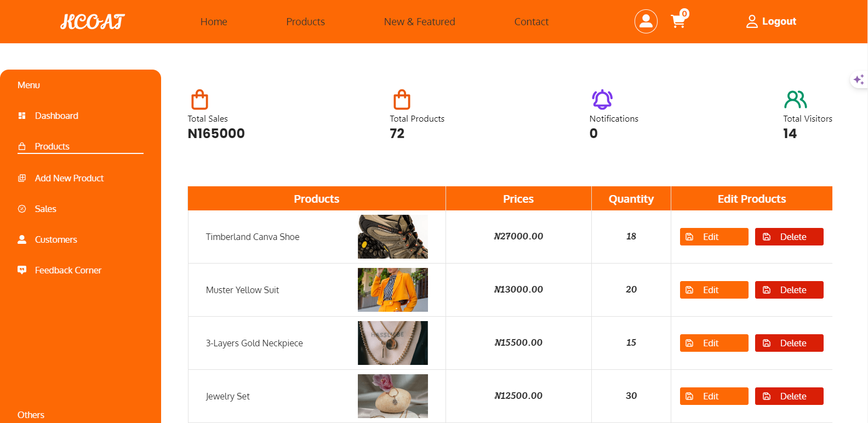Click the Logout button

click(771, 21)
